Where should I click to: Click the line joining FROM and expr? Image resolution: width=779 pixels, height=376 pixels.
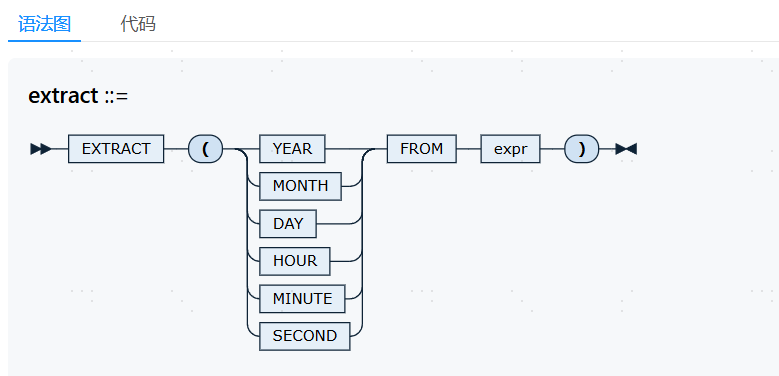pyautogui.click(x=468, y=149)
